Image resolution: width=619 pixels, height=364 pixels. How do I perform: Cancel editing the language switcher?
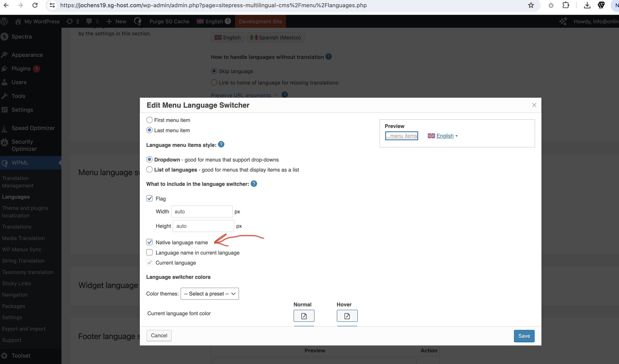coord(159,335)
